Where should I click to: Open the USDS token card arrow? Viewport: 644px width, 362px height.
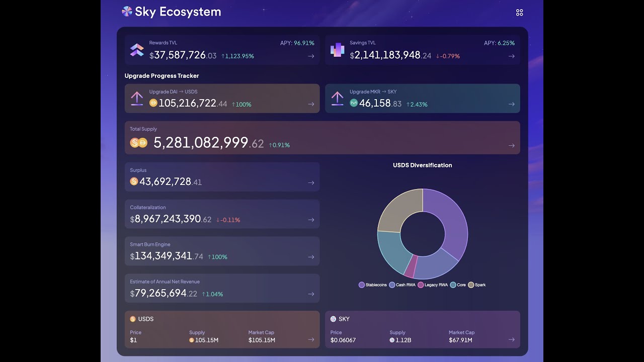coord(311,339)
